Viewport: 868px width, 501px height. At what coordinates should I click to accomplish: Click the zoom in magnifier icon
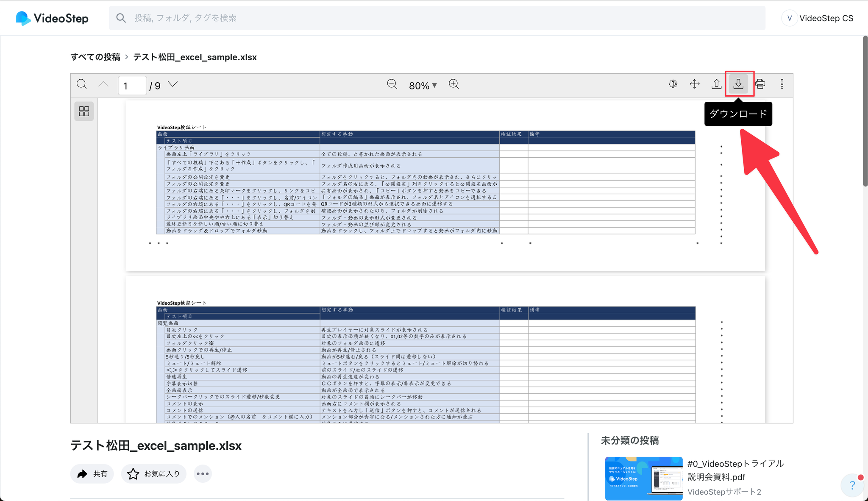tap(453, 84)
